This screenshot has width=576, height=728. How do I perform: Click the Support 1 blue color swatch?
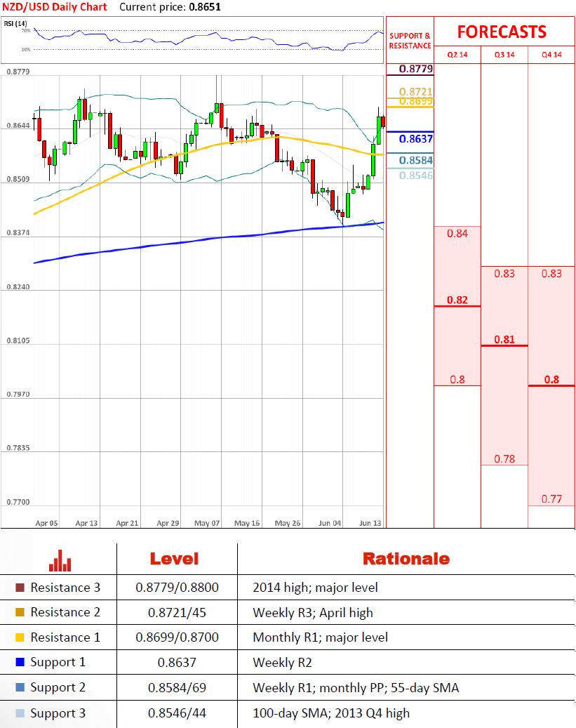[x=20, y=662]
